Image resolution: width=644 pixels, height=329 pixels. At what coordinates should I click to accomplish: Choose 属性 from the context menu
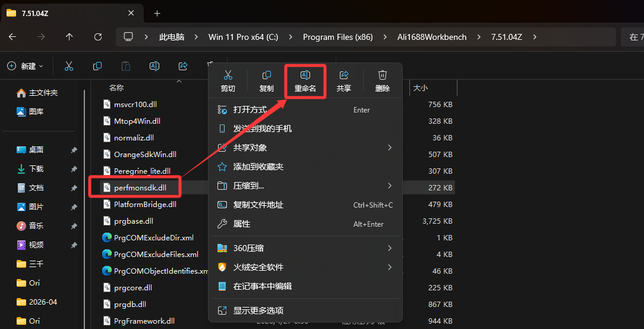[242, 224]
